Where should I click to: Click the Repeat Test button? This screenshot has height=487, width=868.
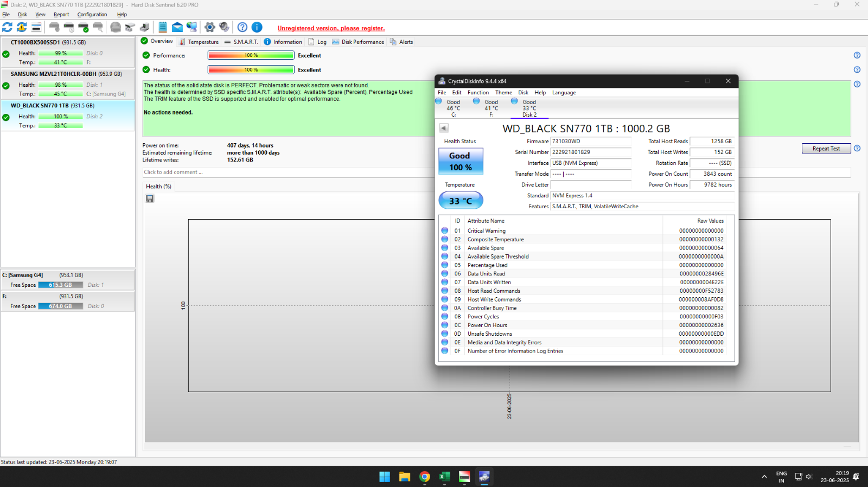click(826, 149)
